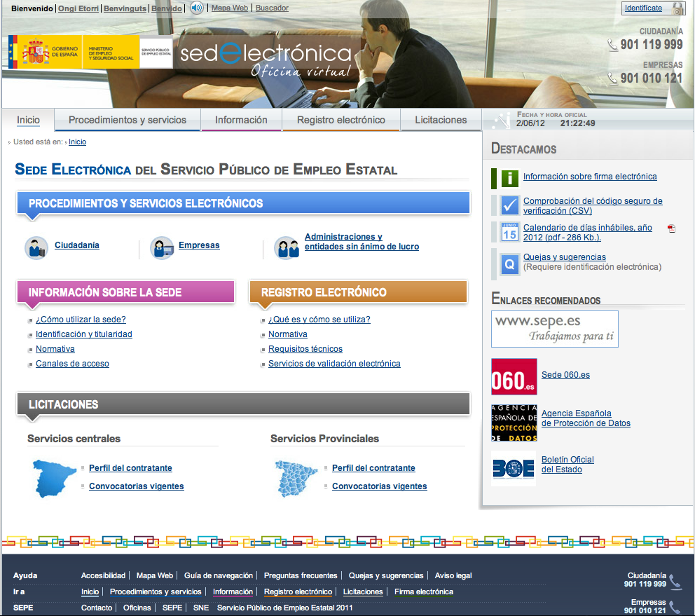Open Accesibilidad link in footer
Viewport: 695px width, 616px height.
click(103, 575)
